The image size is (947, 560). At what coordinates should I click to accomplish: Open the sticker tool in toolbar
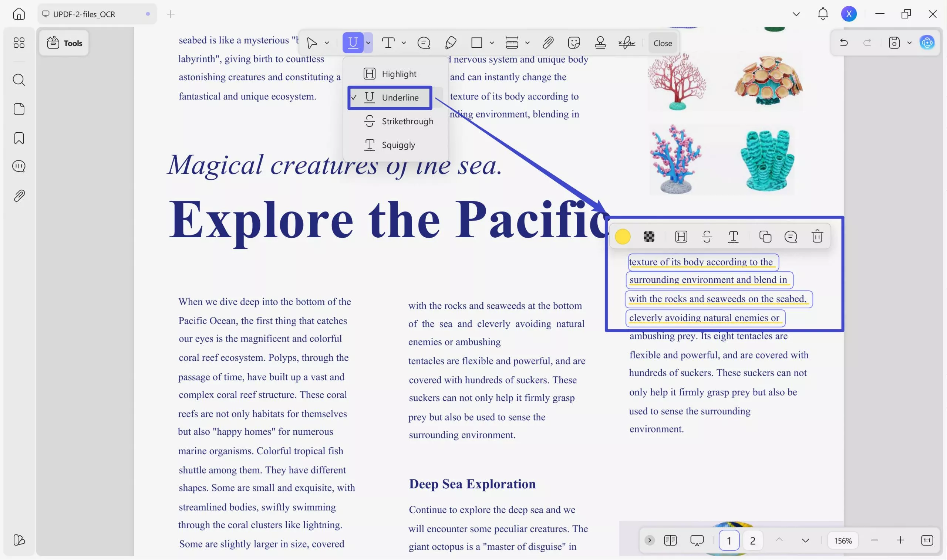(x=574, y=43)
